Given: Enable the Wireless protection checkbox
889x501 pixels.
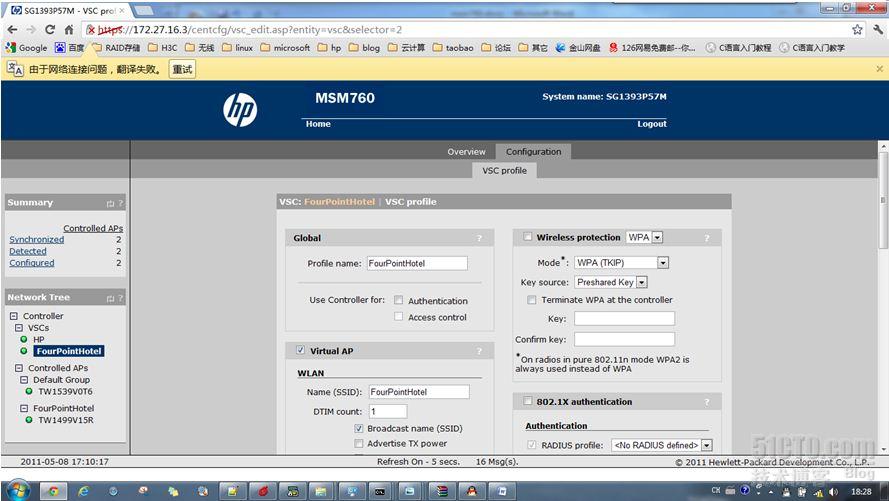Looking at the screenshot, I should (527, 237).
